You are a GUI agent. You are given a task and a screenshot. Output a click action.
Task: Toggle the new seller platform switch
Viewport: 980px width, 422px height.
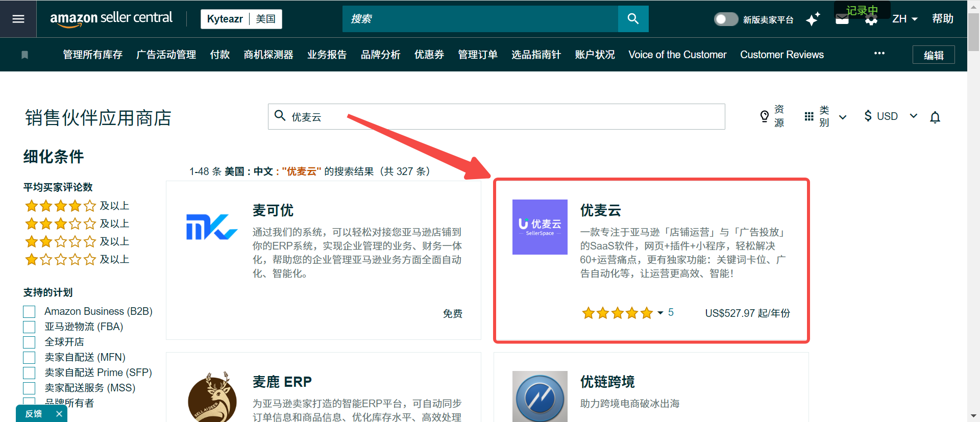click(725, 19)
